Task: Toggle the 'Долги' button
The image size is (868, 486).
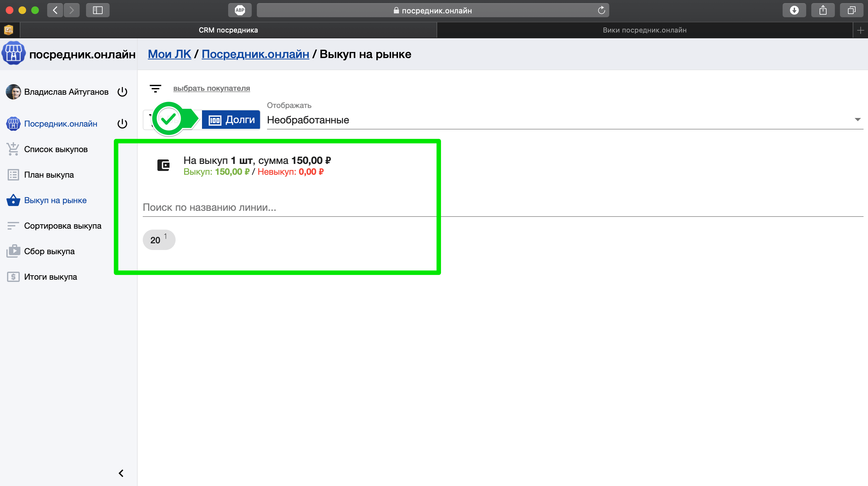Action: 231,120
